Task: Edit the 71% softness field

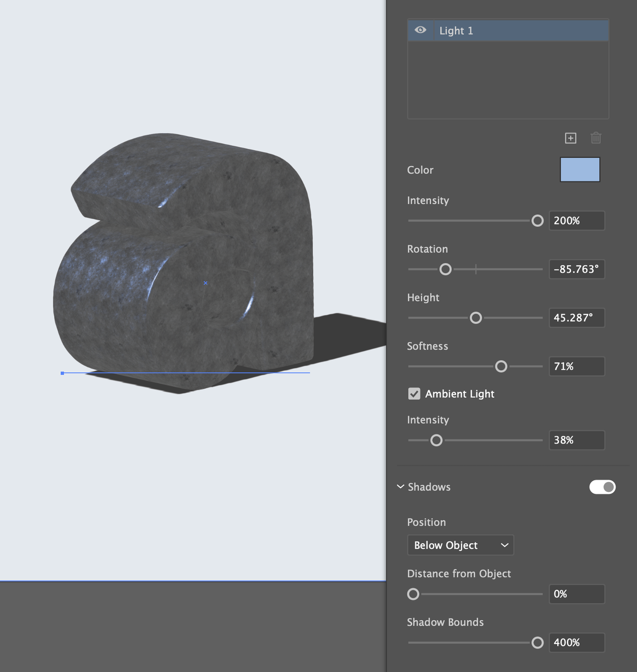Action: 577,366
